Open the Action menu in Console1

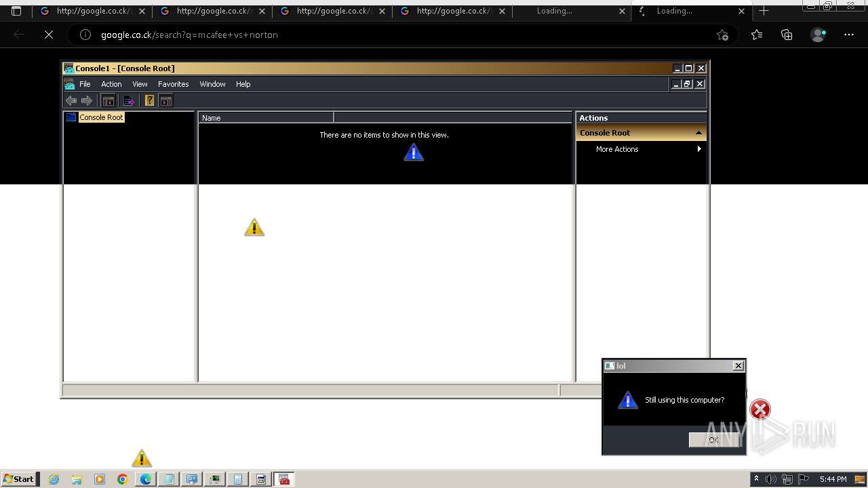click(x=111, y=84)
